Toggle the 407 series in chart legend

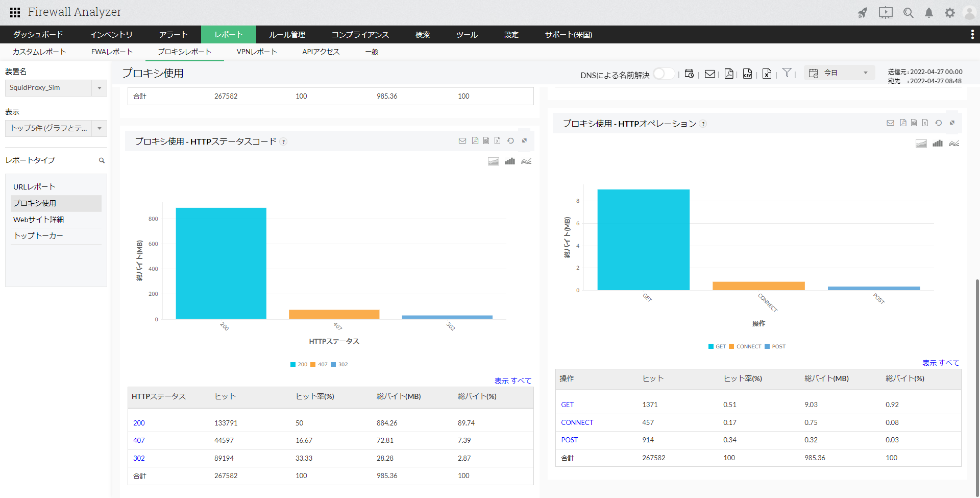(319, 365)
